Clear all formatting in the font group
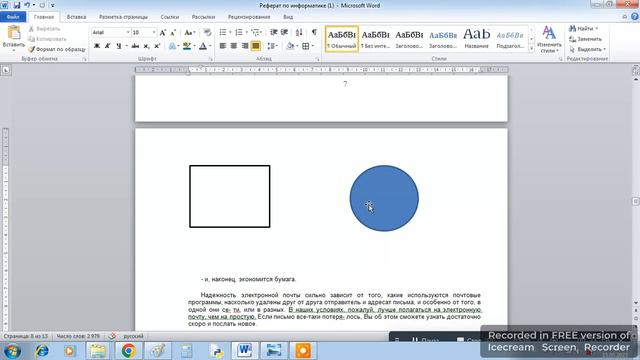This screenshot has width=640, height=360. click(207, 33)
